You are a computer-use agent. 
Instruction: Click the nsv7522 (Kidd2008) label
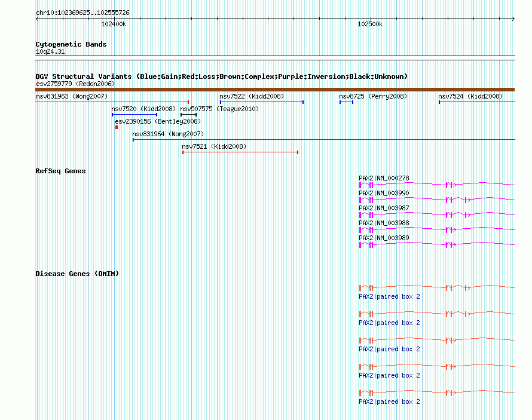(252, 96)
